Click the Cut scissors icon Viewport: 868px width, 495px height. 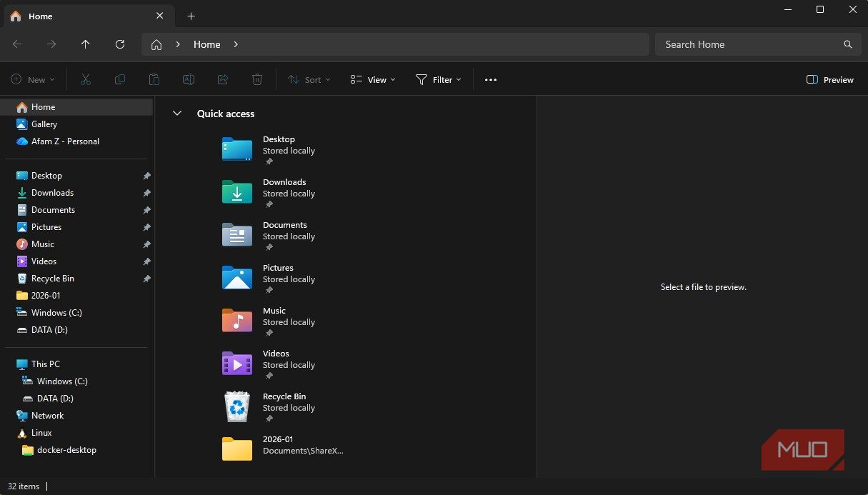(x=86, y=80)
